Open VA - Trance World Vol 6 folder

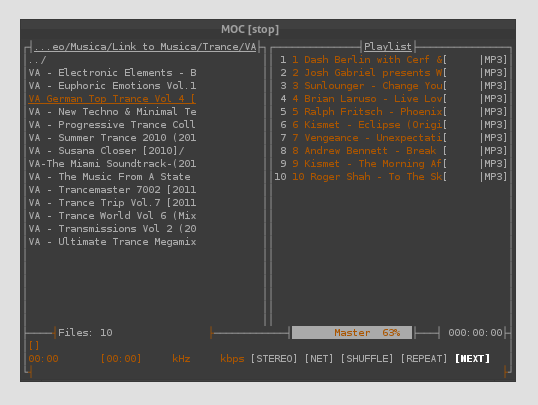coord(112,216)
